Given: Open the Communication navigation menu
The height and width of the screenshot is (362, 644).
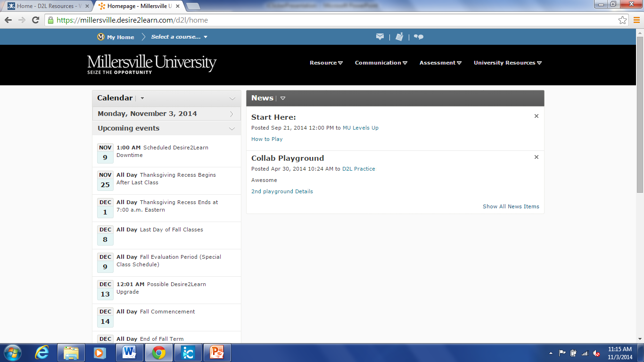Looking at the screenshot, I should (x=381, y=63).
